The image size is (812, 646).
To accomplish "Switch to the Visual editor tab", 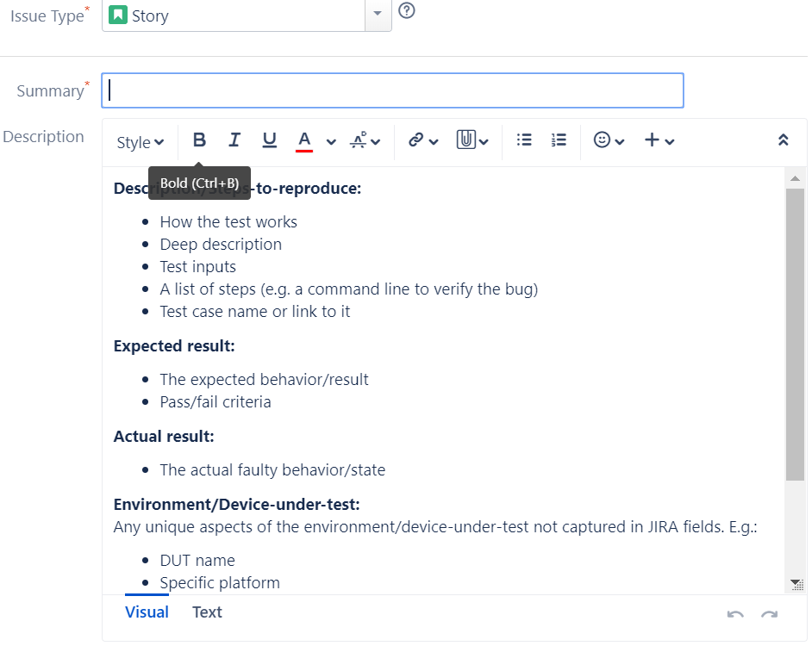I will pos(147,612).
